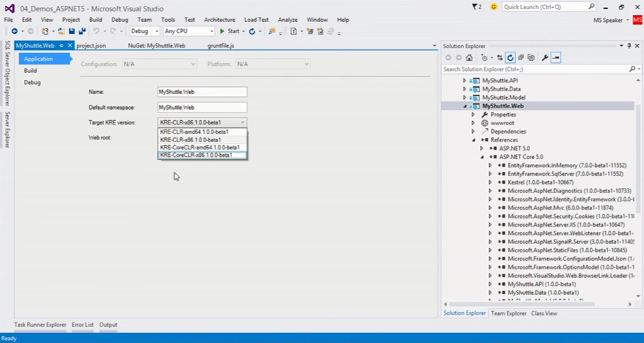The image size is (644, 343).
Task: Open the Error List panel
Action: pyautogui.click(x=83, y=325)
